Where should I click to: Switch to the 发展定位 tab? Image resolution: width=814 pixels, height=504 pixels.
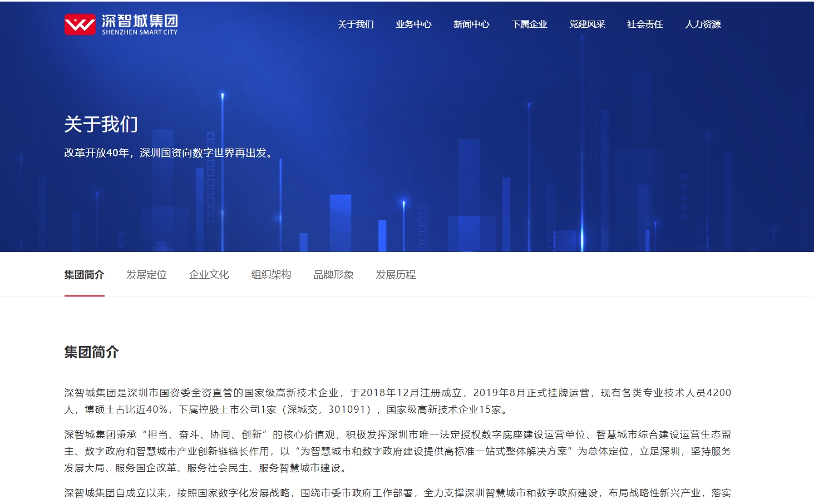[146, 275]
